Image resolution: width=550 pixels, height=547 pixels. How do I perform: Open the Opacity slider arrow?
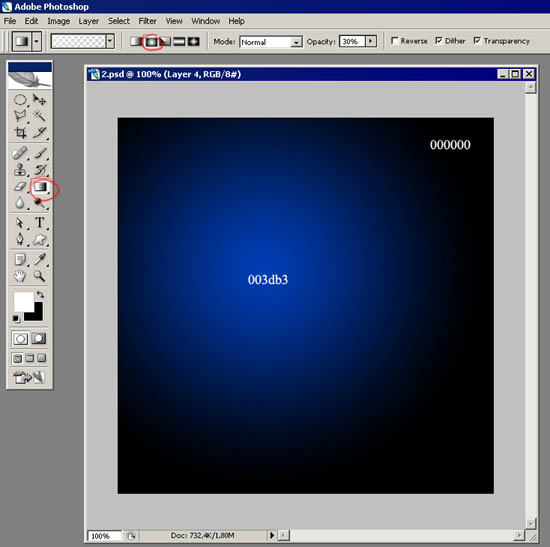coord(370,41)
